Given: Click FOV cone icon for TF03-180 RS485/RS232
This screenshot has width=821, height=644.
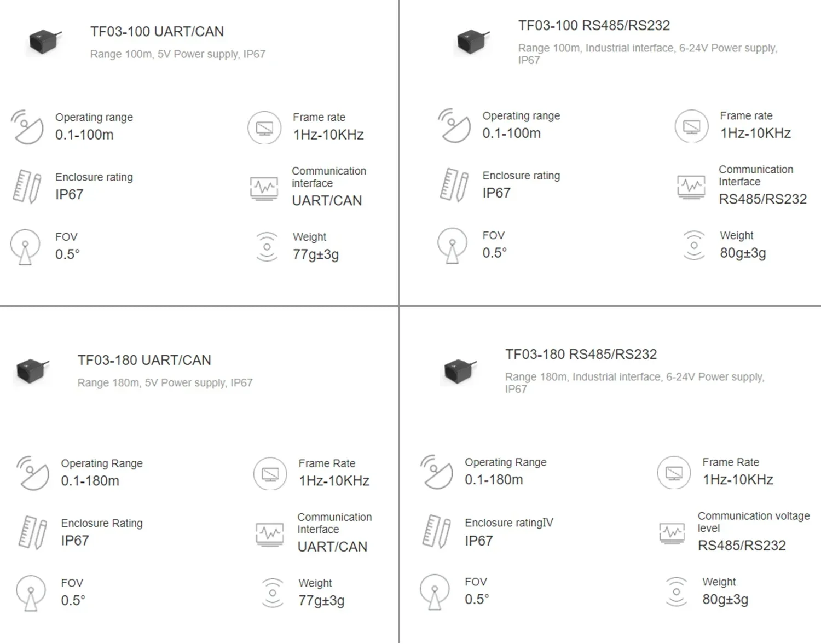Looking at the screenshot, I should 435,592.
